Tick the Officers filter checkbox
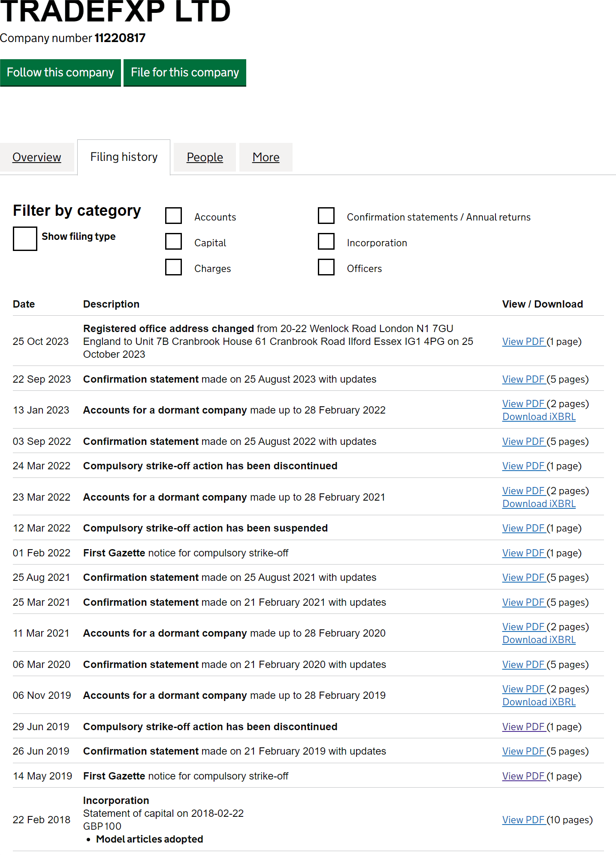The width and height of the screenshot is (616, 855). 326,267
